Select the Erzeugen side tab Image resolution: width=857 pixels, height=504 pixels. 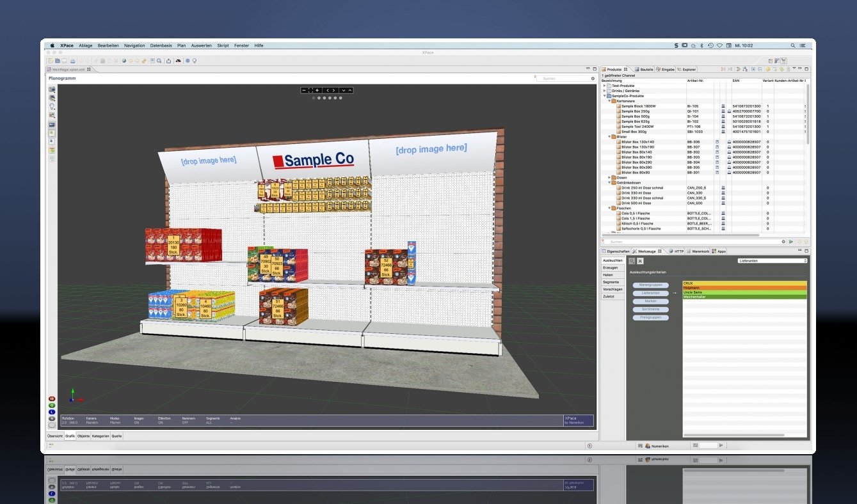pyautogui.click(x=613, y=267)
